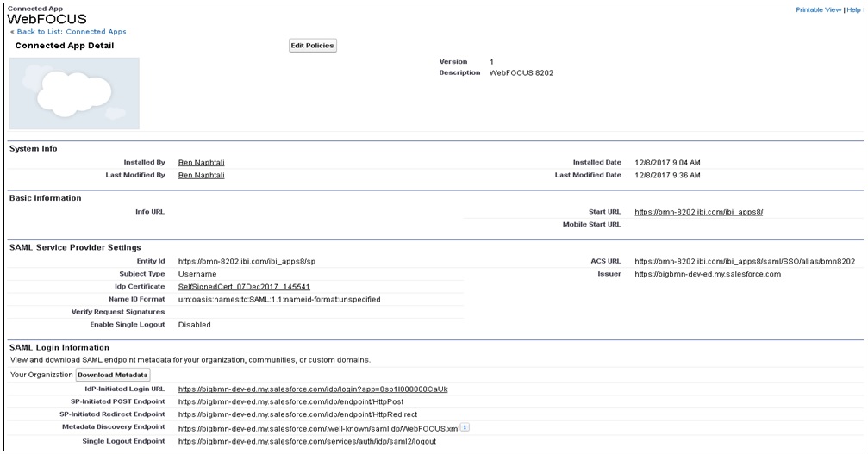Click the System Info section heading
Image resolution: width=868 pixels, height=454 pixels.
pyautogui.click(x=34, y=149)
